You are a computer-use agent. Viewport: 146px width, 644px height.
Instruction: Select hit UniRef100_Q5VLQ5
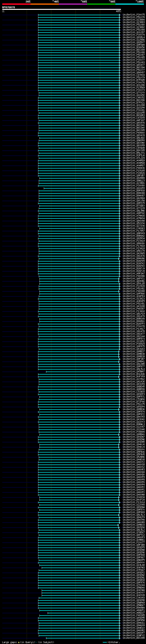click(134, 284)
